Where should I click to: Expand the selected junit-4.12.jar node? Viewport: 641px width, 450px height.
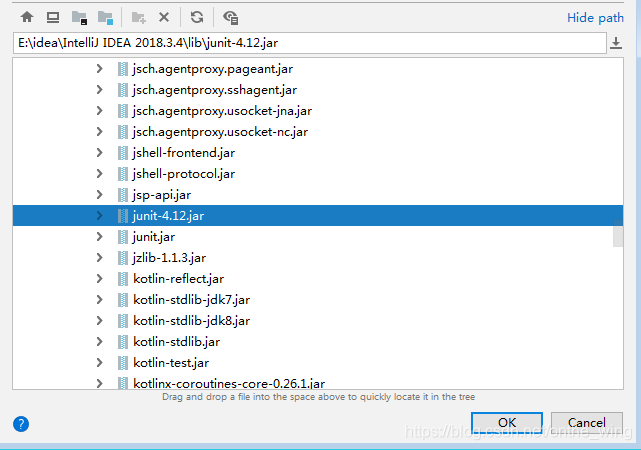tap(99, 215)
